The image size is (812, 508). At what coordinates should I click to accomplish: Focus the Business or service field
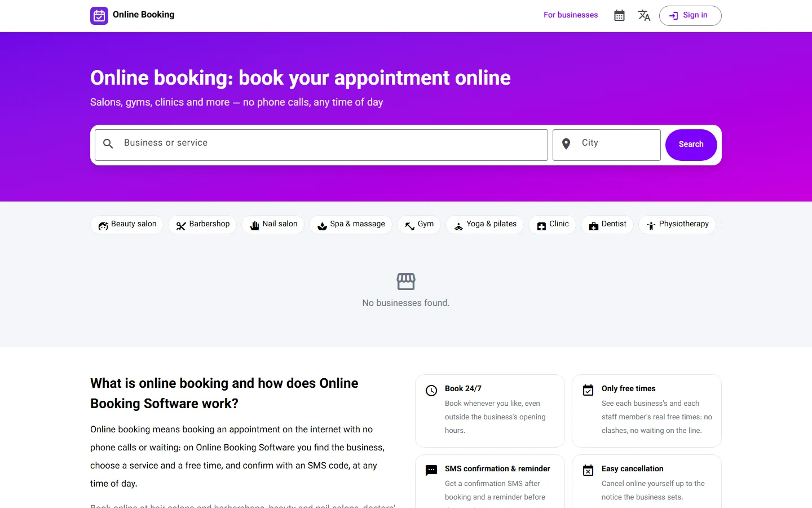(321, 145)
